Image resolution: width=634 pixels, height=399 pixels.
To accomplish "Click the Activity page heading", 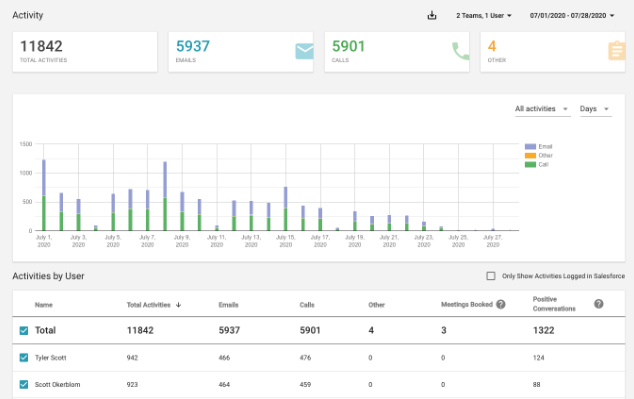I will (27, 15).
